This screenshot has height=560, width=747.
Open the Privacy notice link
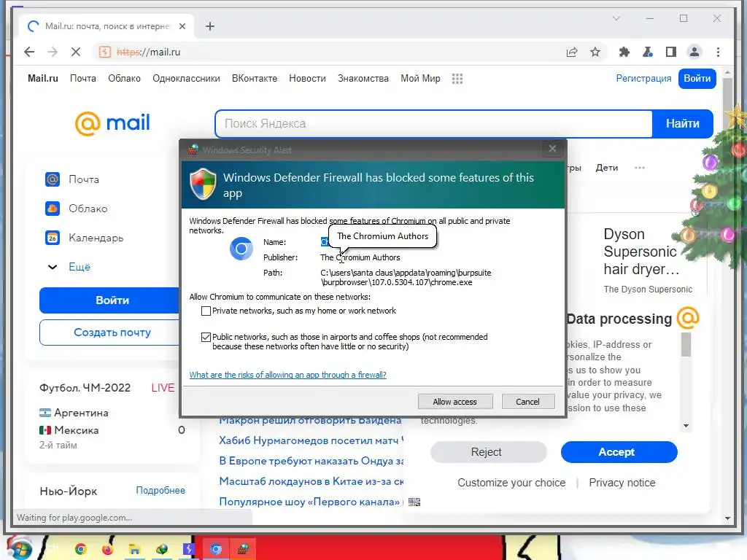[622, 483]
